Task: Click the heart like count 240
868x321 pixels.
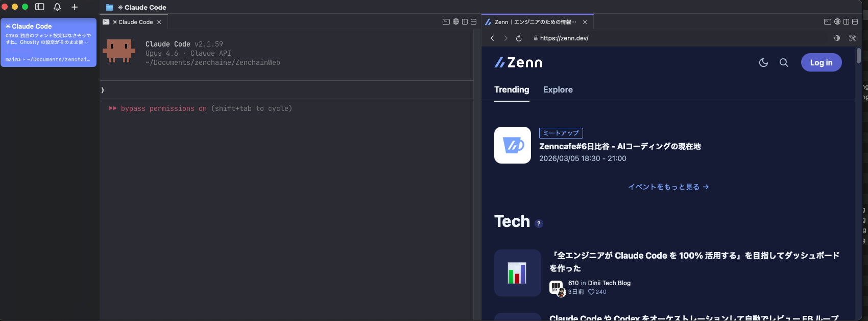Action: tap(597, 292)
